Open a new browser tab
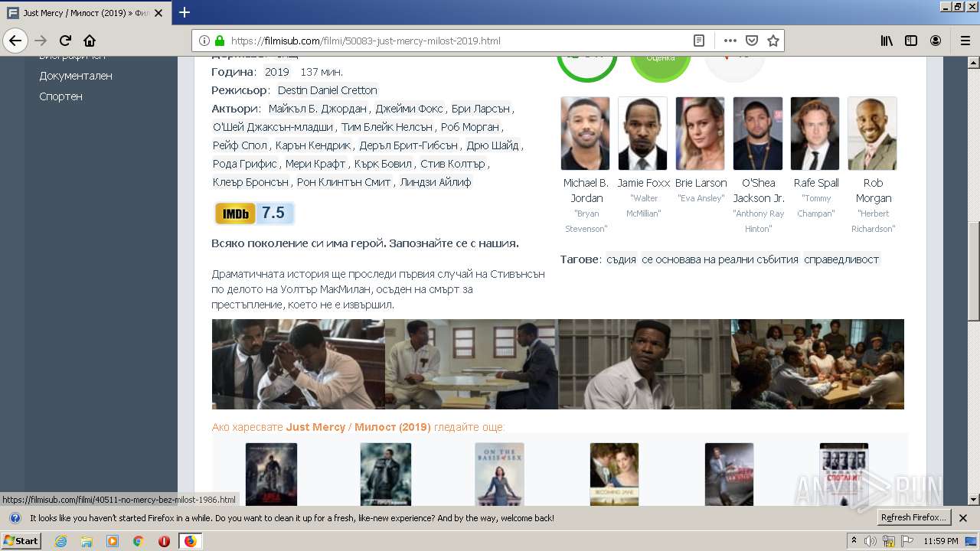 (185, 12)
